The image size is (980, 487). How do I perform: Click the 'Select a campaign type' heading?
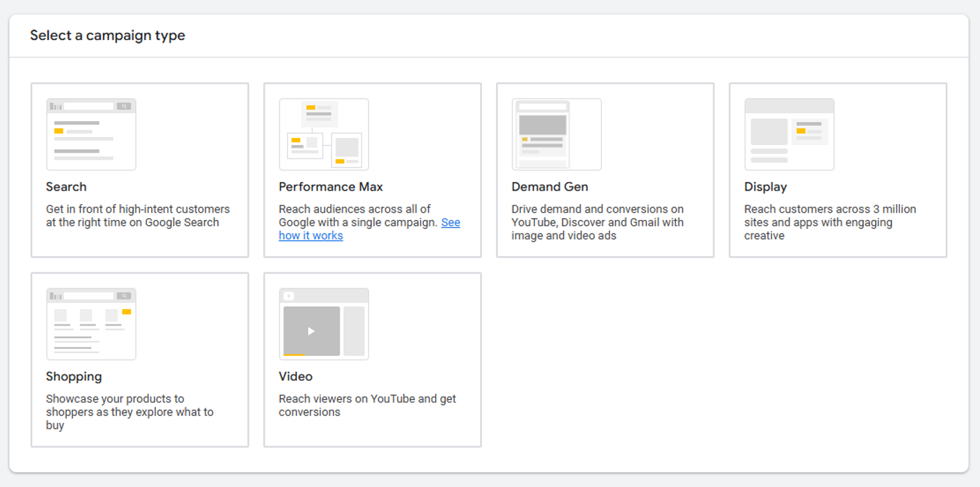[x=108, y=35]
